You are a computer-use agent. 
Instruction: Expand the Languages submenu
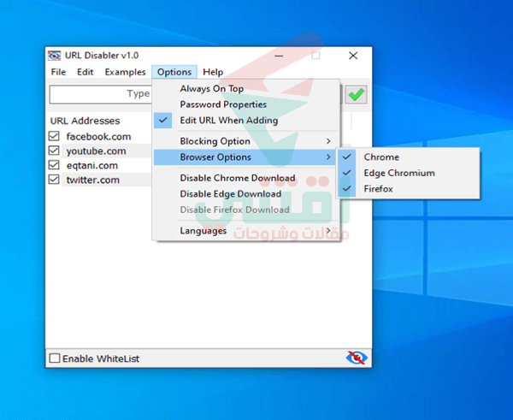coord(246,231)
